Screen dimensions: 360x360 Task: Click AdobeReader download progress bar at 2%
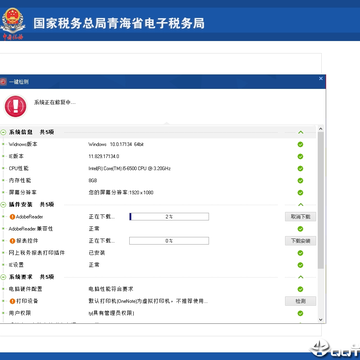169,217
